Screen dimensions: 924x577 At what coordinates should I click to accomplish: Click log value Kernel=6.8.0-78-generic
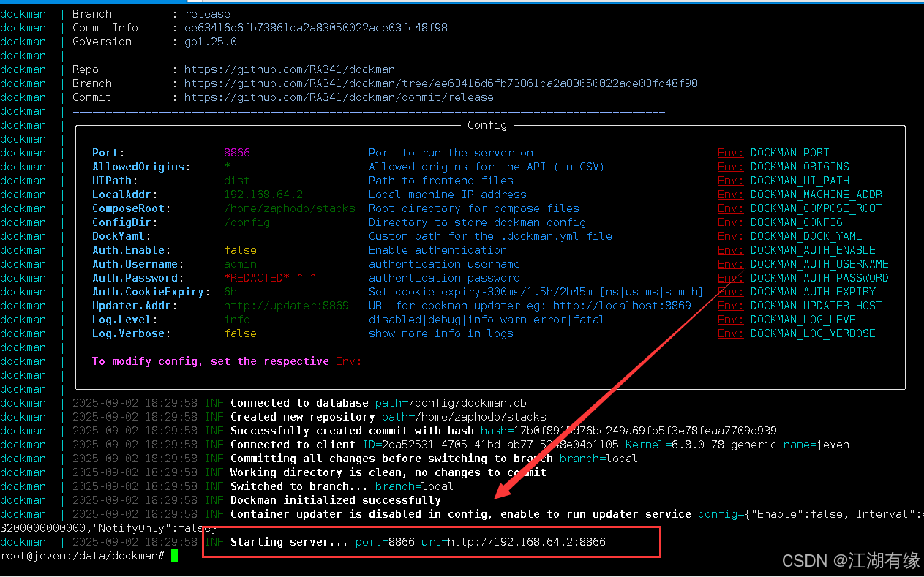click(702, 445)
